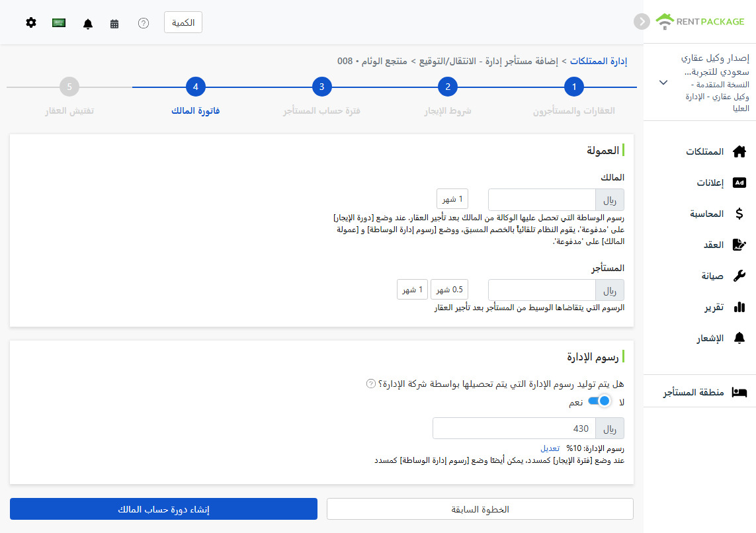Viewport: 756px width, 533px height.
Task: Select step 4 circle فاتورة المالك
Action: click(x=195, y=87)
